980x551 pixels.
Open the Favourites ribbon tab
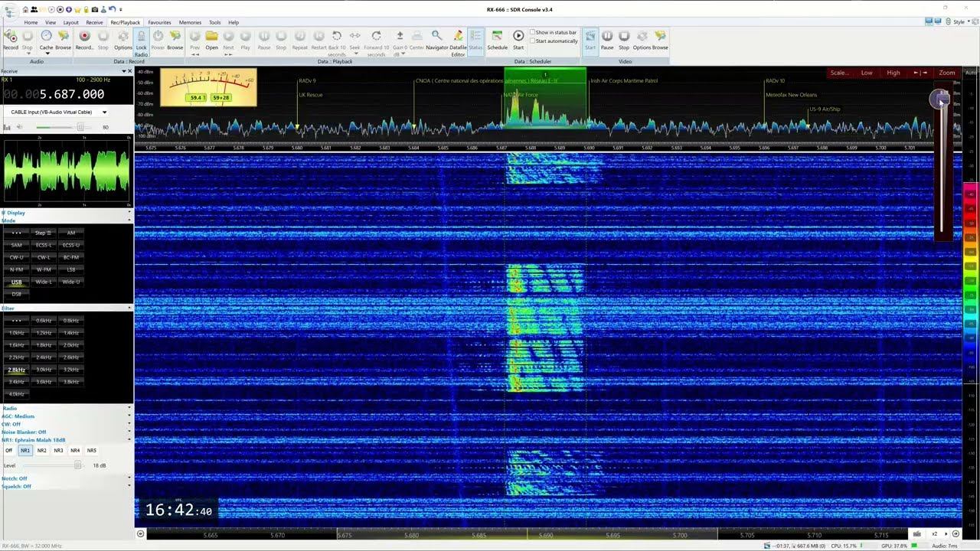click(159, 22)
